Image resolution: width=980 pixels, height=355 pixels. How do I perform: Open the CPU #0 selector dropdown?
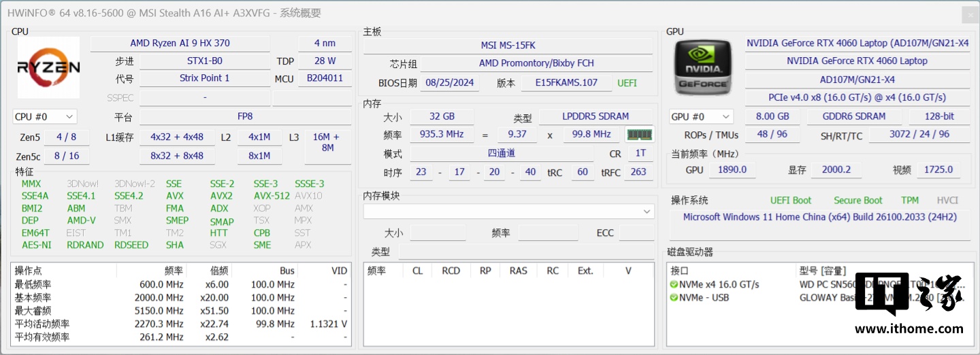(x=44, y=117)
